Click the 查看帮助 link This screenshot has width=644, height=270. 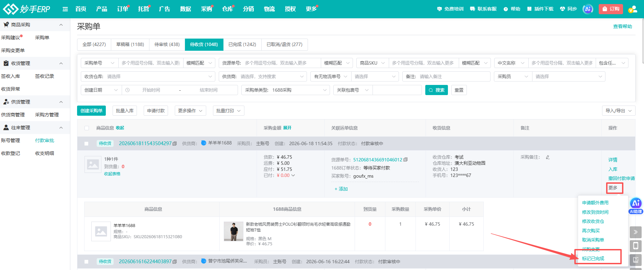pos(623,26)
